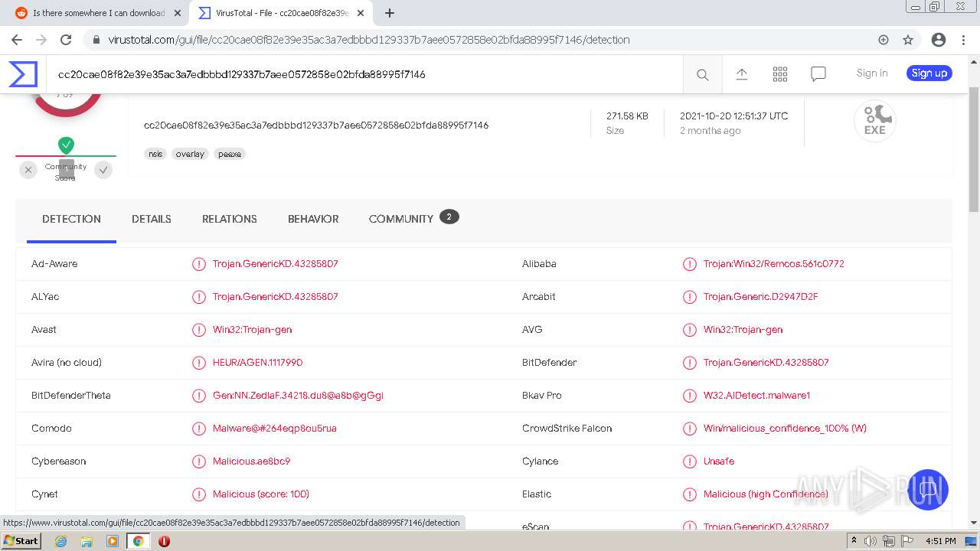Click the Chrome back arrow
The image size is (980, 551).
[x=17, y=40]
